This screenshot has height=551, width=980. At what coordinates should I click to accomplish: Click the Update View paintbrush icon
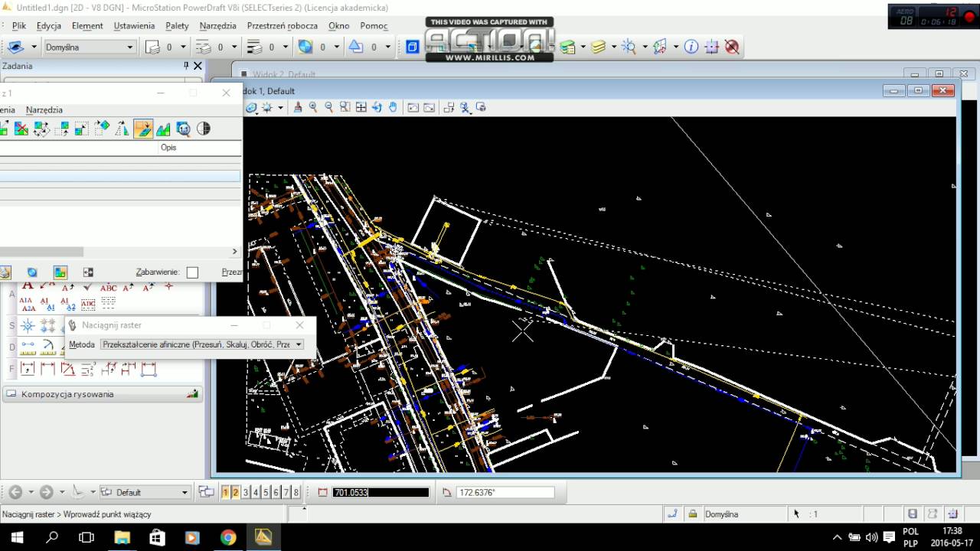pyautogui.click(x=297, y=108)
